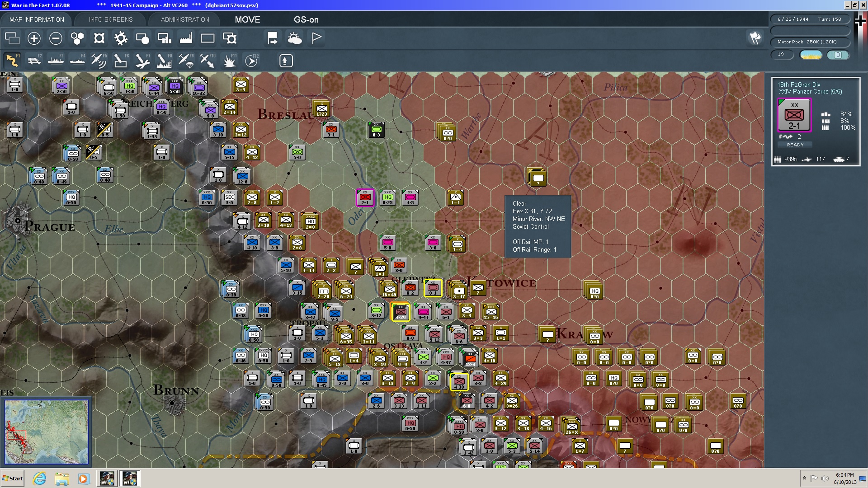The height and width of the screenshot is (488, 868).
Task: Click the crossed flags icon
Action: [x=755, y=38]
